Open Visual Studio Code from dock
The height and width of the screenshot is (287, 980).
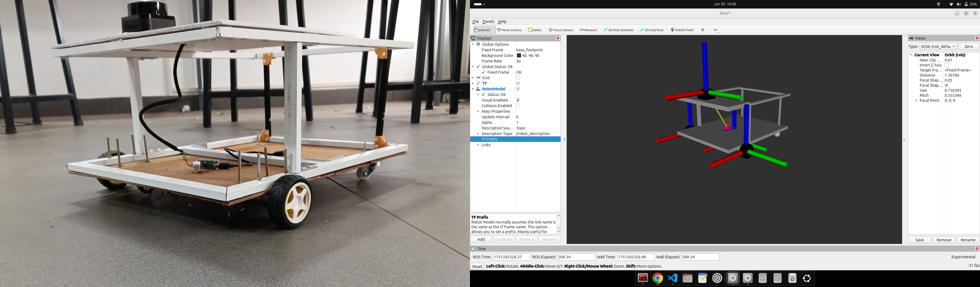click(x=672, y=278)
